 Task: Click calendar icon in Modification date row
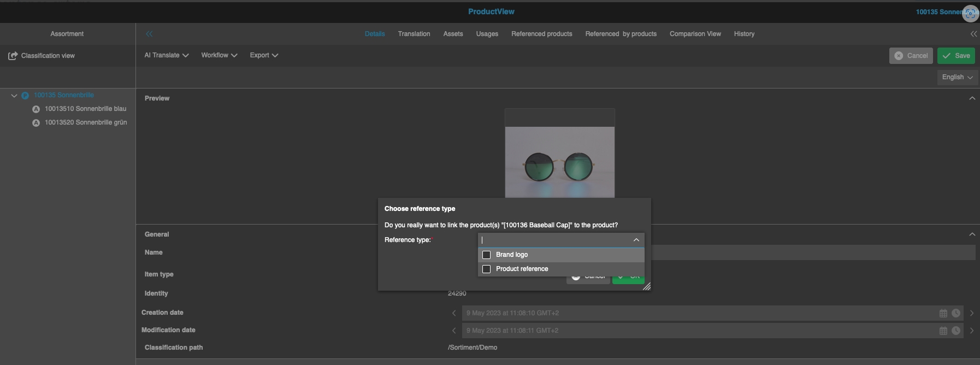point(943,331)
